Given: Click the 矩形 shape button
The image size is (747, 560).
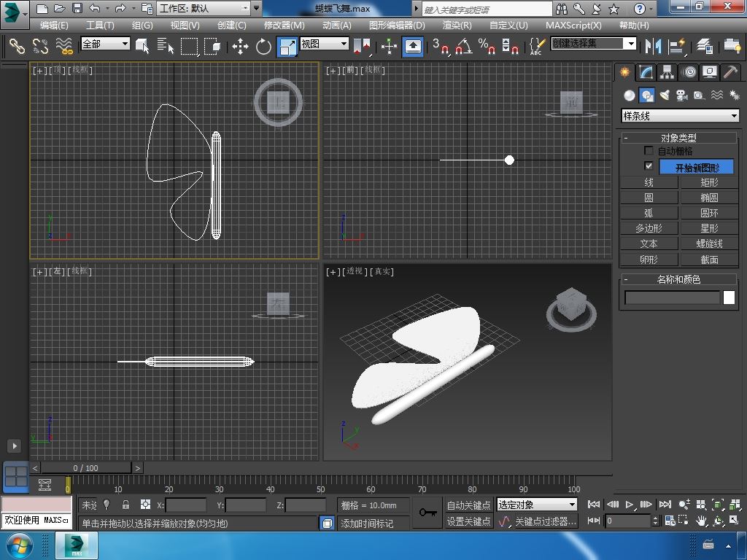Looking at the screenshot, I should (x=709, y=182).
